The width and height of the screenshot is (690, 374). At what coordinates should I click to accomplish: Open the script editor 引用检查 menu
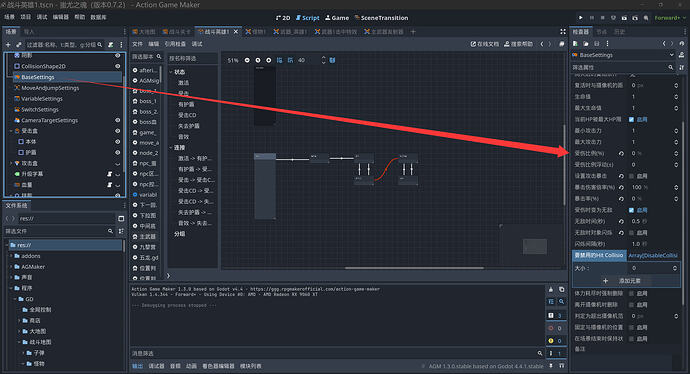pyautogui.click(x=175, y=44)
